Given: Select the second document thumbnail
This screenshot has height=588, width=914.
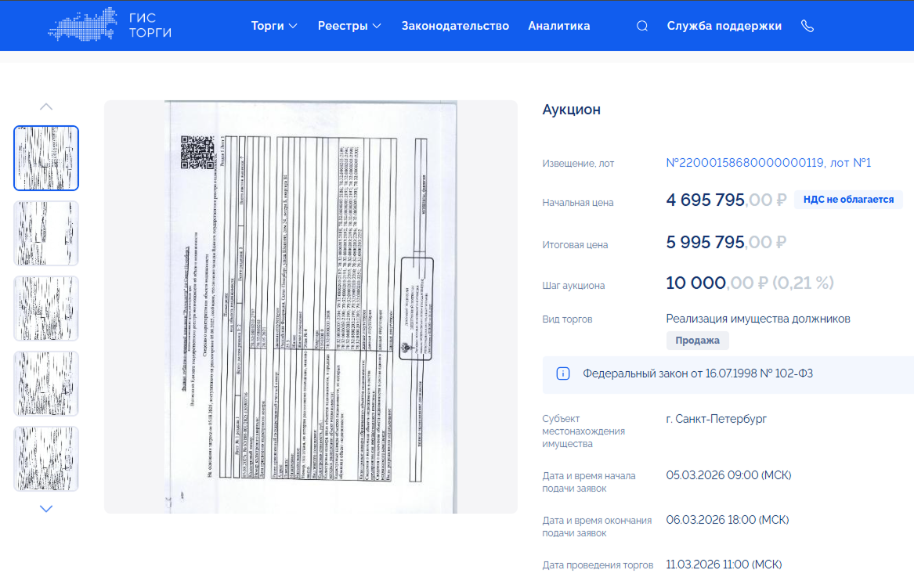Looking at the screenshot, I should coord(46,233).
